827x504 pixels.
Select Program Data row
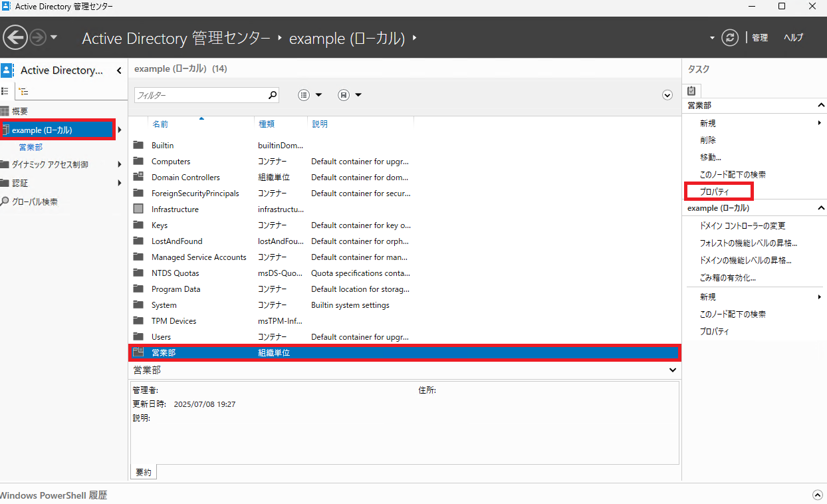(404, 289)
